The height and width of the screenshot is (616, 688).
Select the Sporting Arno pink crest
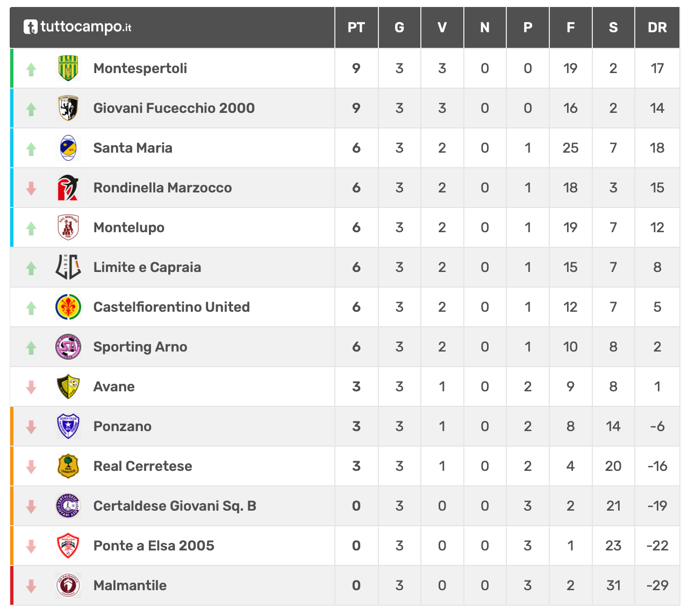pyautogui.click(x=68, y=347)
